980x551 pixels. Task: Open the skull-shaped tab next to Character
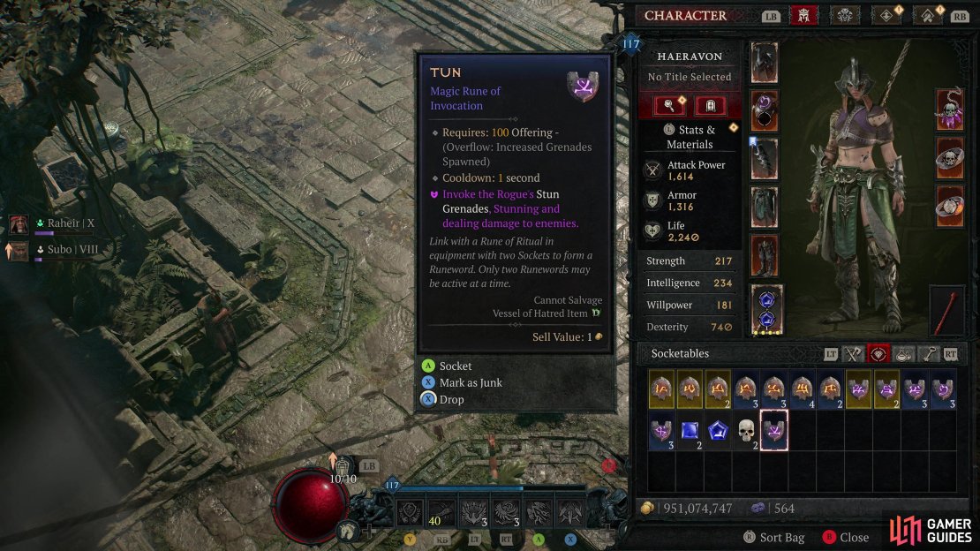click(x=844, y=16)
